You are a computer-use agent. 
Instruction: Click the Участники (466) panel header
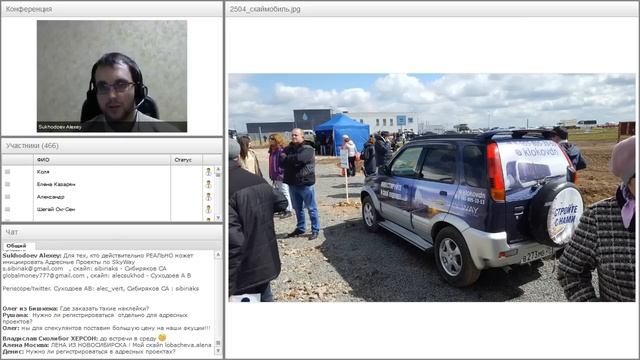(x=112, y=146)
